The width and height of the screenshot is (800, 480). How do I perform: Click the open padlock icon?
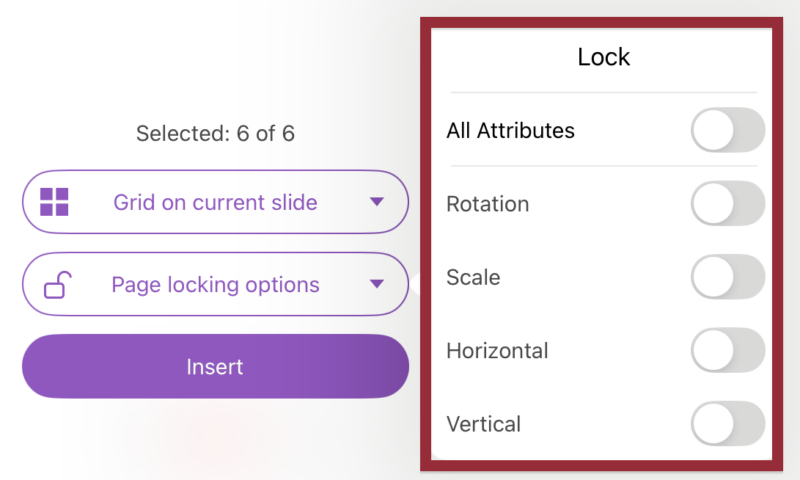(56, 285)
